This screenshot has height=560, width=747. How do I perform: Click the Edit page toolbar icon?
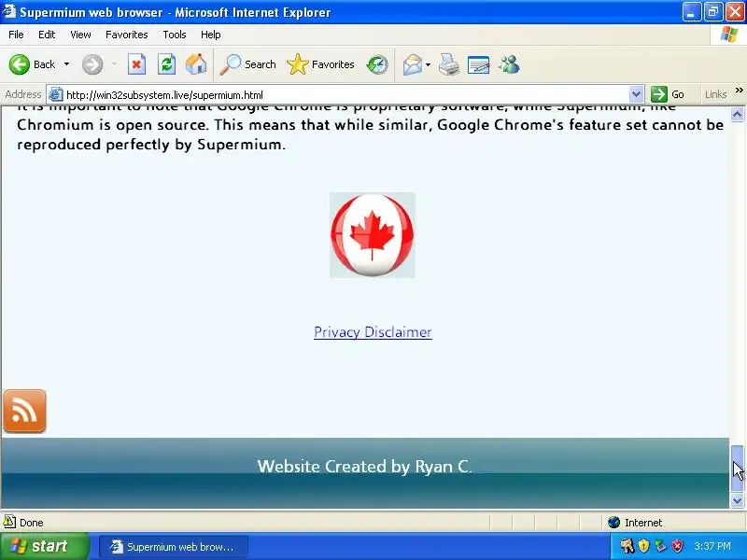coord(479,64)
